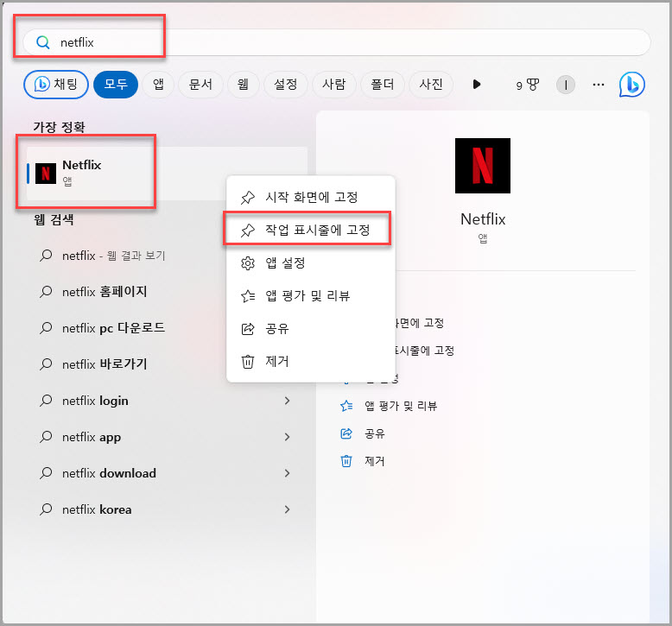Click search icon beside netflix - 웹 결과 보기
Viewport: 672px width, 626px height.
point(46,256)
